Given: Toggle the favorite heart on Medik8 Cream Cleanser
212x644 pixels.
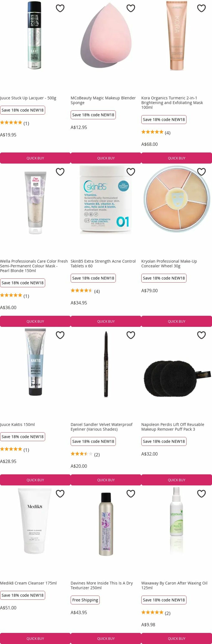Looking at the screenshot, I should click(60, 494).
